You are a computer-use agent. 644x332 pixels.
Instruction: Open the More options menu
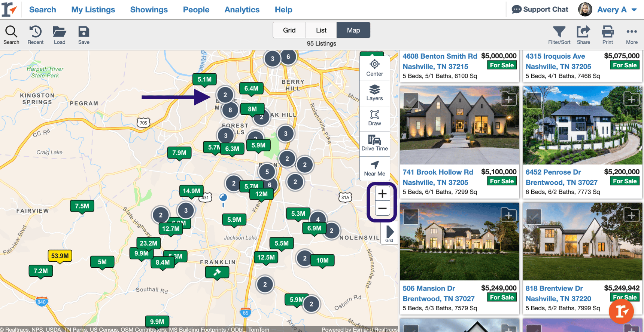point(631,34)
